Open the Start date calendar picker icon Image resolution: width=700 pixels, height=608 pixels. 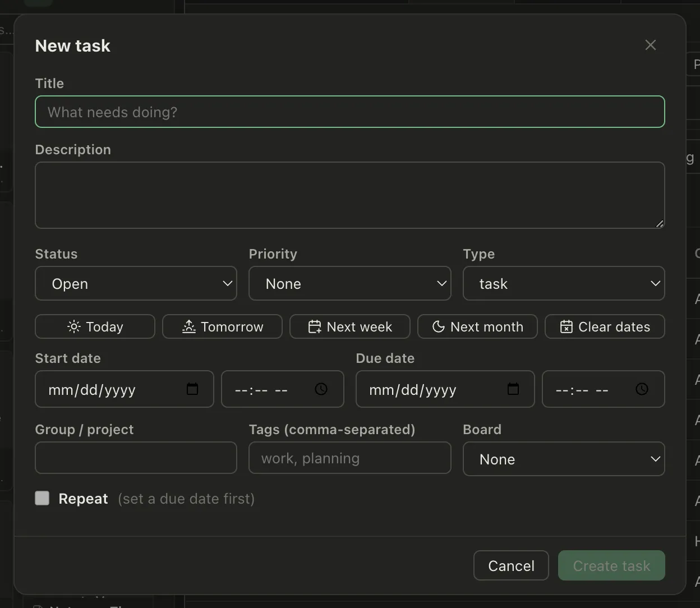[x=192, y=389]
